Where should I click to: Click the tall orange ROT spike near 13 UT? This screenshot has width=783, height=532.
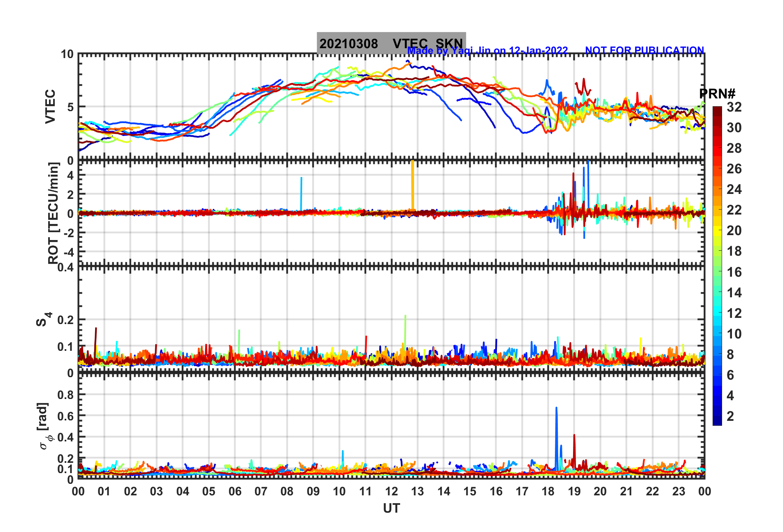pyautogui.click(x=412, y=185)
